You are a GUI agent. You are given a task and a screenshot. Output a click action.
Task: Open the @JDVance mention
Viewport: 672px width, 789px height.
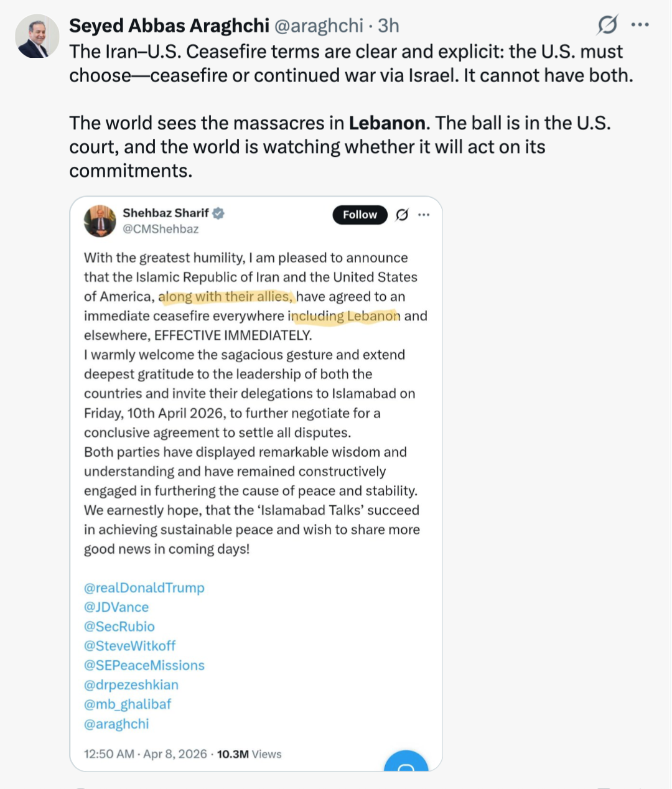116,607
